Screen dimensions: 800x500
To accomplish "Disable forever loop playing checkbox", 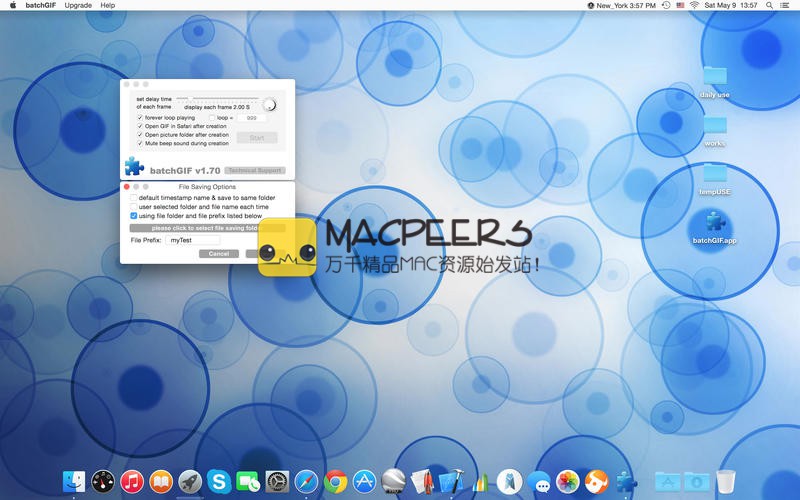I will 140,118.
